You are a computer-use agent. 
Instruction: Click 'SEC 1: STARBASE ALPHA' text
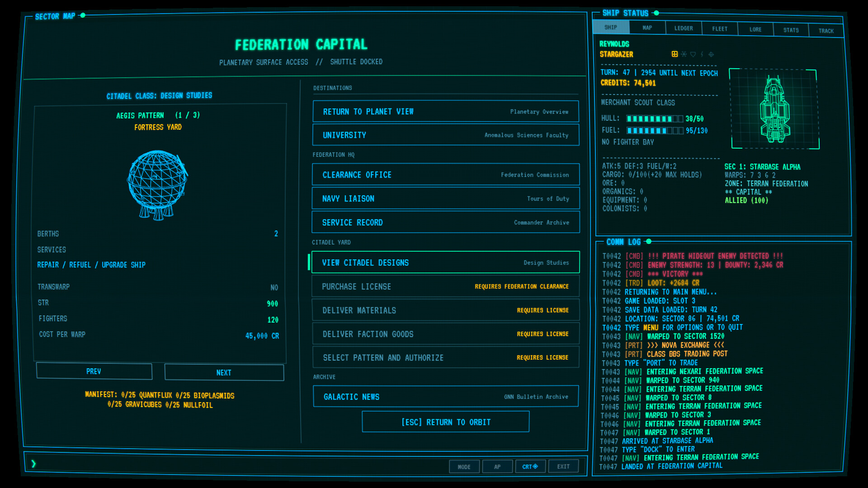762,167
